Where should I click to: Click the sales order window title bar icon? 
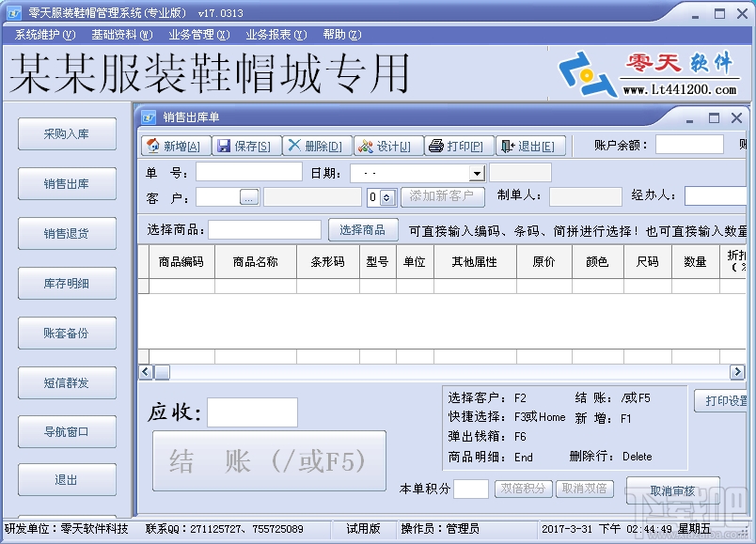click(148, 117)
